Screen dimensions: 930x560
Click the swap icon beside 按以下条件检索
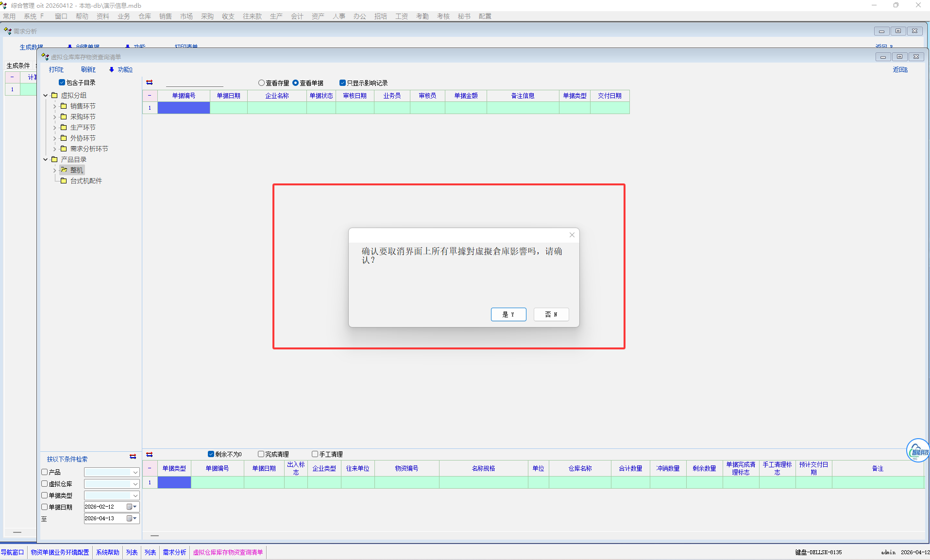click(133, 457)
